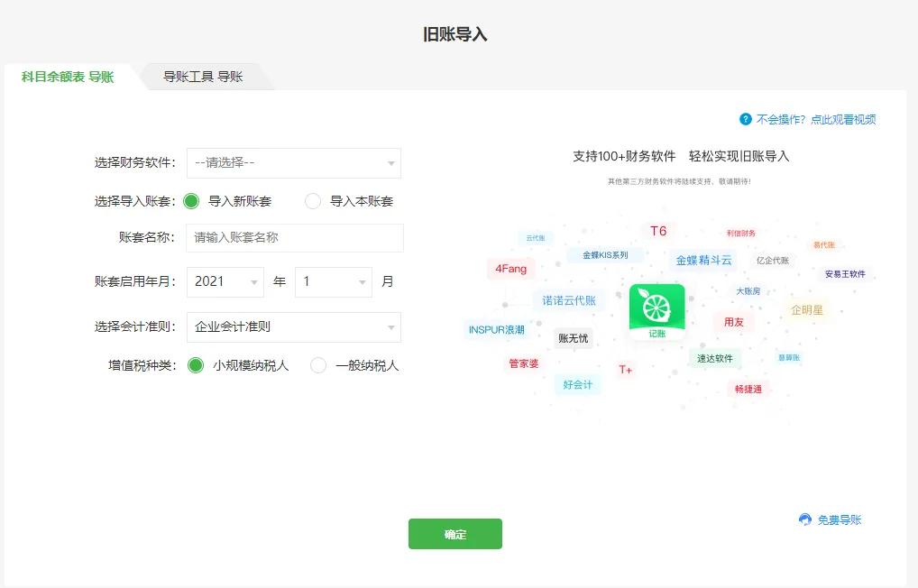The width and height of the screenshot is (918, 588).
Task: Click the green lemon 记账 logo
Action: click(656, 309)
